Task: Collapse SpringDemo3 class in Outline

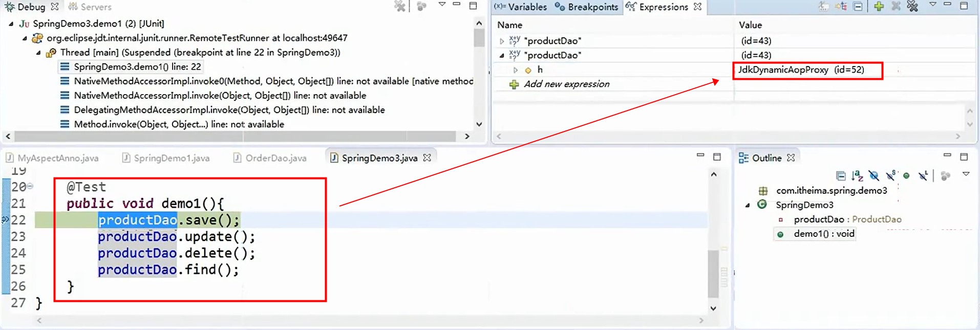Action: [748, 205]
